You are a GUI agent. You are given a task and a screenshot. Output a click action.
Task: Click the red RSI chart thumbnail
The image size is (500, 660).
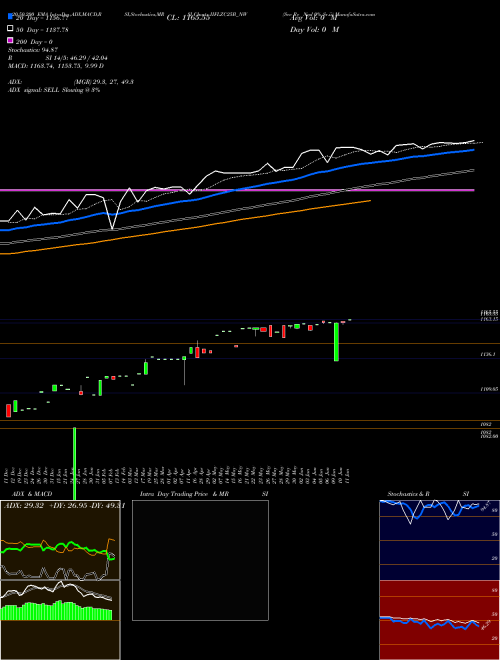pyautogui.click(x=440, y=620)
